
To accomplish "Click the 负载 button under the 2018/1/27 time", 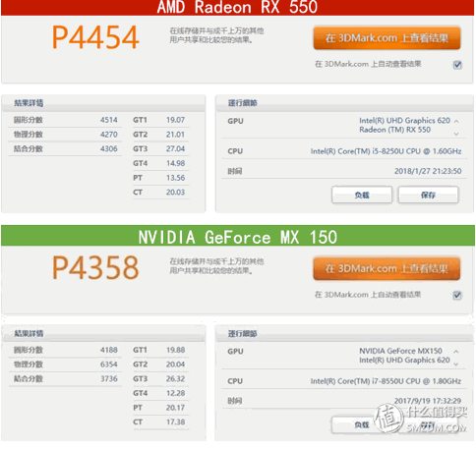I will (x=362, y=195).
